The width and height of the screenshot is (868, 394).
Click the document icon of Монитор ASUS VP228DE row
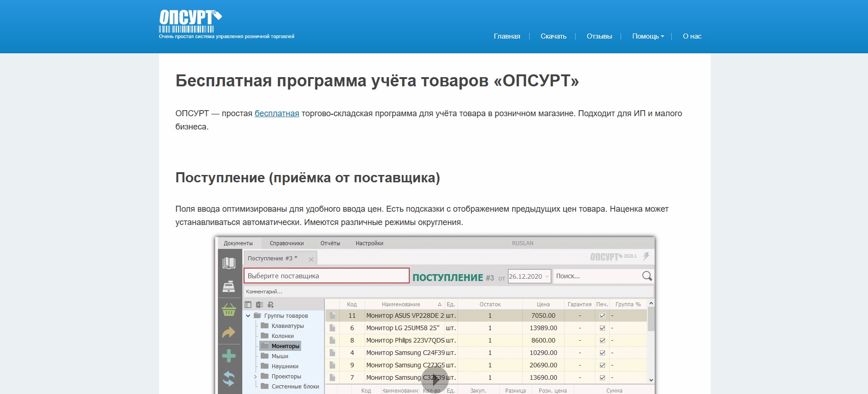(x=332, y=315)
